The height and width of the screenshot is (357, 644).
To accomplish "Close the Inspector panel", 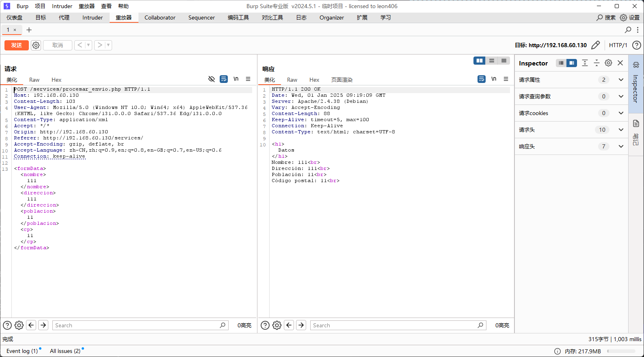I will point(620,63).
